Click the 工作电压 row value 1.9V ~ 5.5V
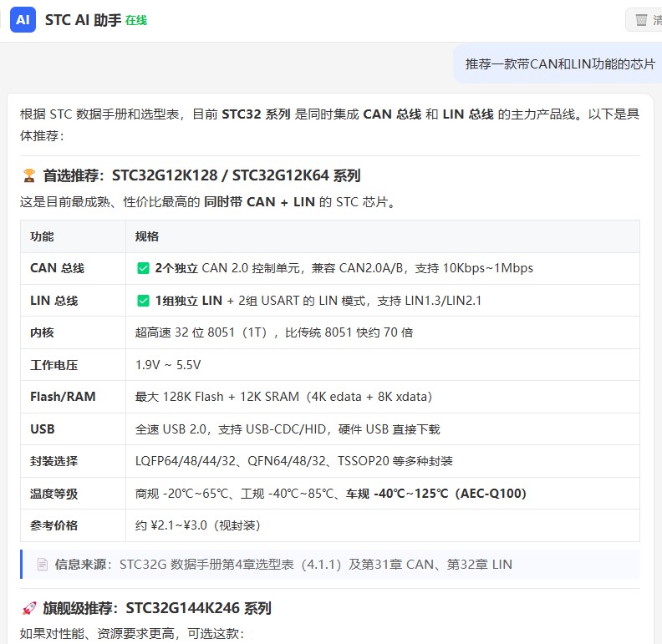The height and width of the screenshot is (644, 662). click(168, 365)
